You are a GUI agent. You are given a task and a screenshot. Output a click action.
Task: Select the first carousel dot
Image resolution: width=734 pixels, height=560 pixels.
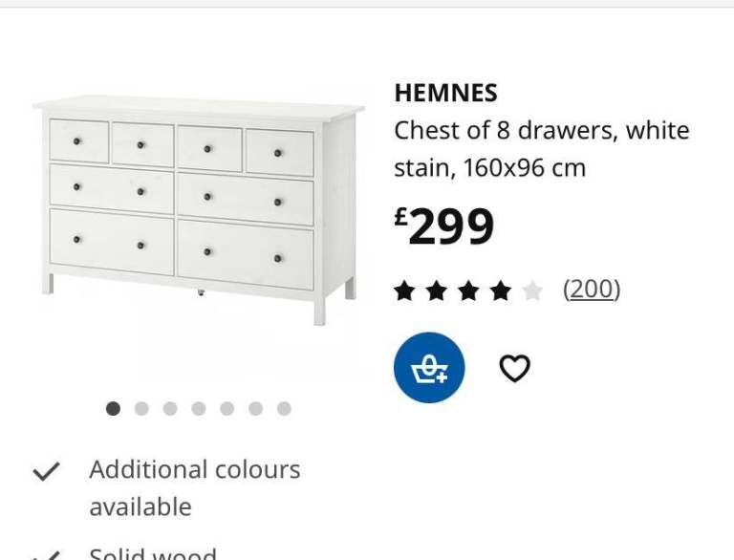click(x=113, y=408)
